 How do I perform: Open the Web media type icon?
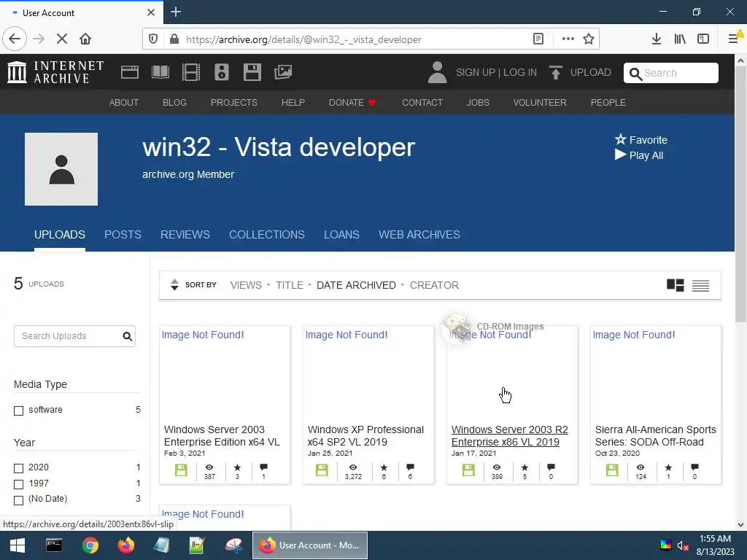coord(130,72)
